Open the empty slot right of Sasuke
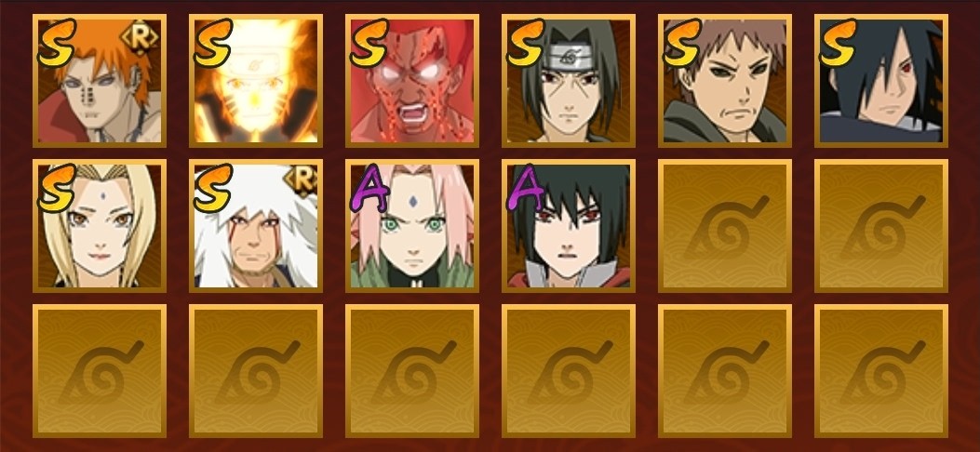Screen dimensions: 980x452 point(725,225)
